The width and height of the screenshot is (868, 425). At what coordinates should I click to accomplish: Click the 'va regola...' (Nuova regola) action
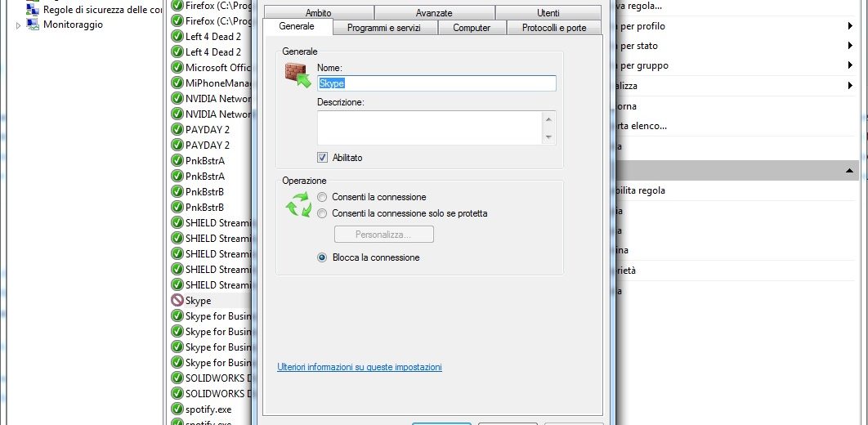(x=639, y=6)
